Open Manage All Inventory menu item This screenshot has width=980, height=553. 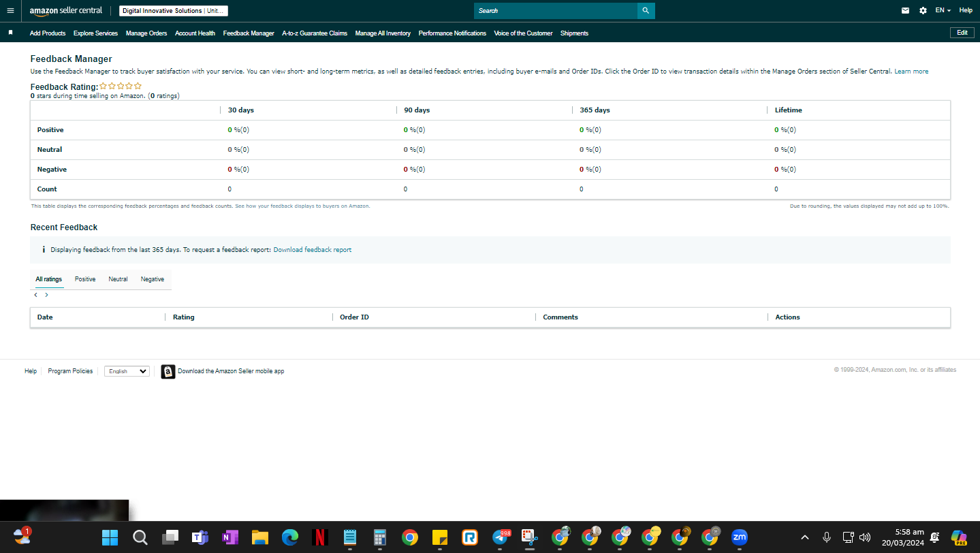383,33
